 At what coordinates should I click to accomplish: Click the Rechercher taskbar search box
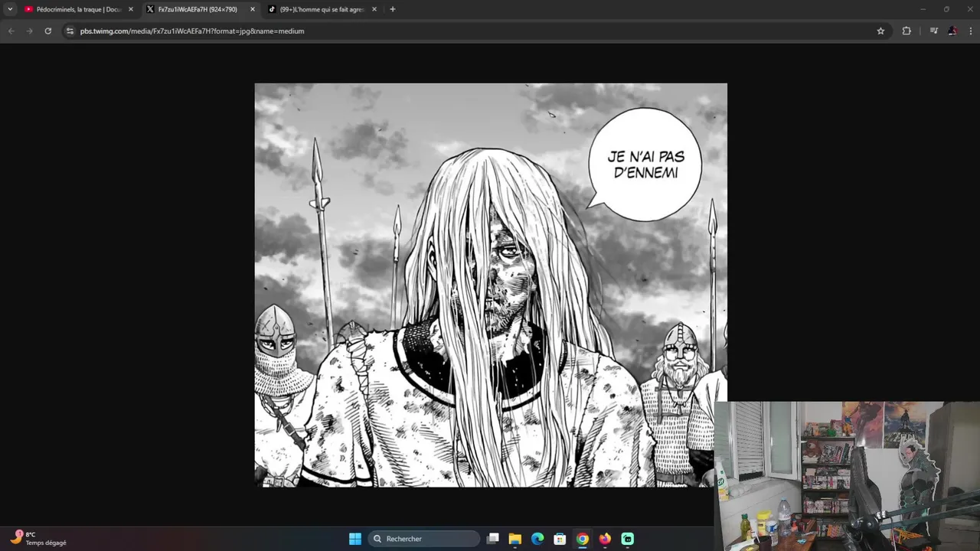[x=423, y=539]
